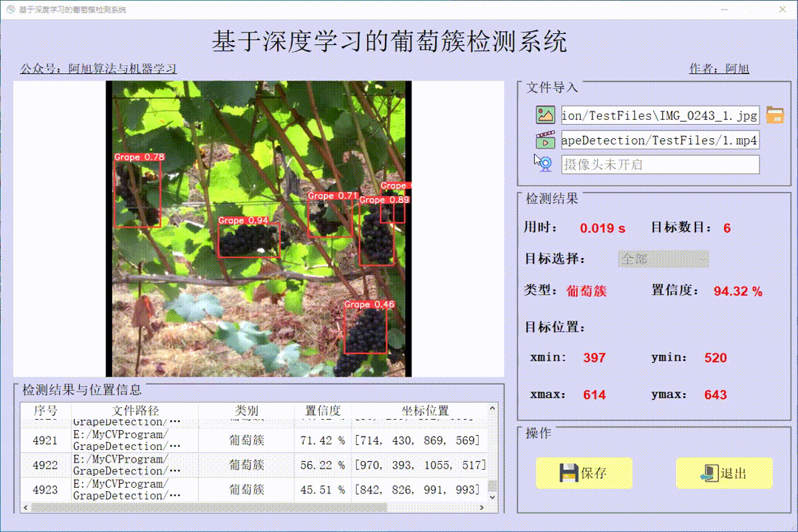This screenshot has height=532, width=798.
Task: Click file path cell in row 4921
Action: point(134,440)
